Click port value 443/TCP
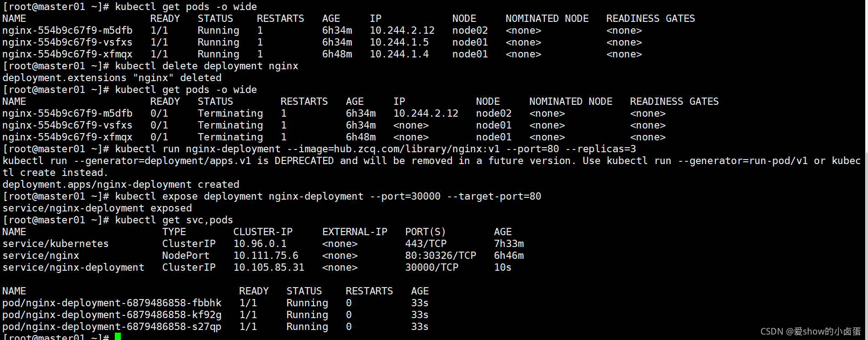 426,244
